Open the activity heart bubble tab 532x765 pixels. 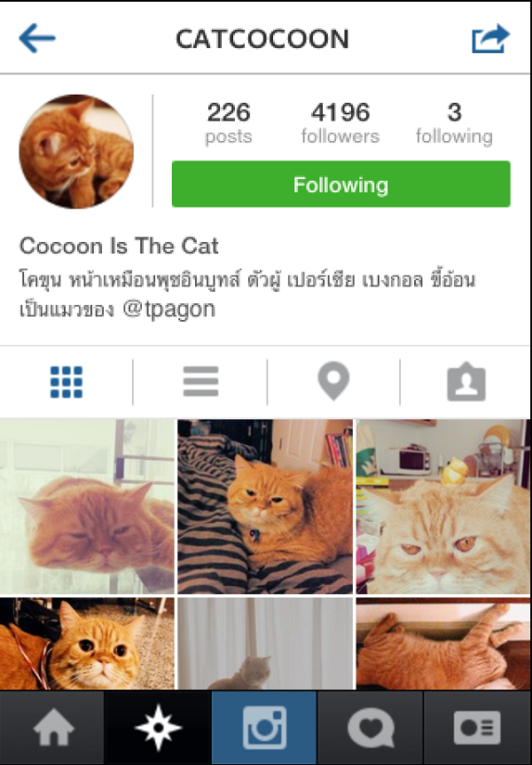pyautogui.click(x=370, y=728)
